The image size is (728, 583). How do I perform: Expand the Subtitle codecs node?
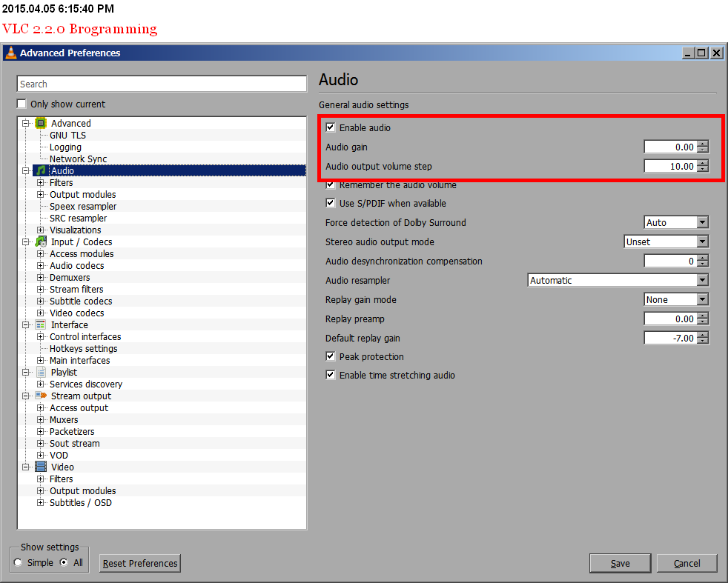40,301
